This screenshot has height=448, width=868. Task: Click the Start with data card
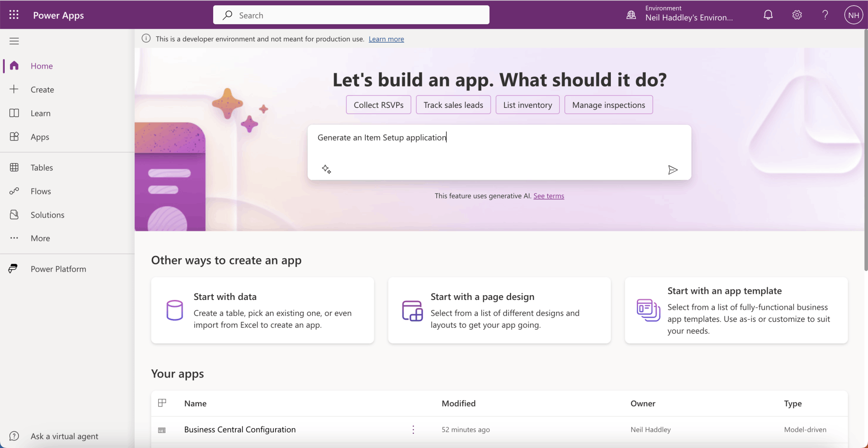coord(262,310)
